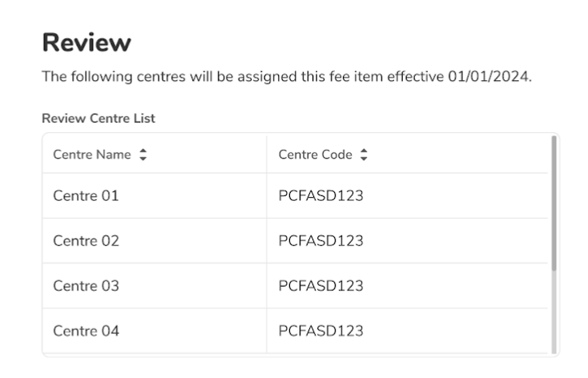
Task: Click the Review Centre List label
Action: pyautogui.click(x=99, y=119)
